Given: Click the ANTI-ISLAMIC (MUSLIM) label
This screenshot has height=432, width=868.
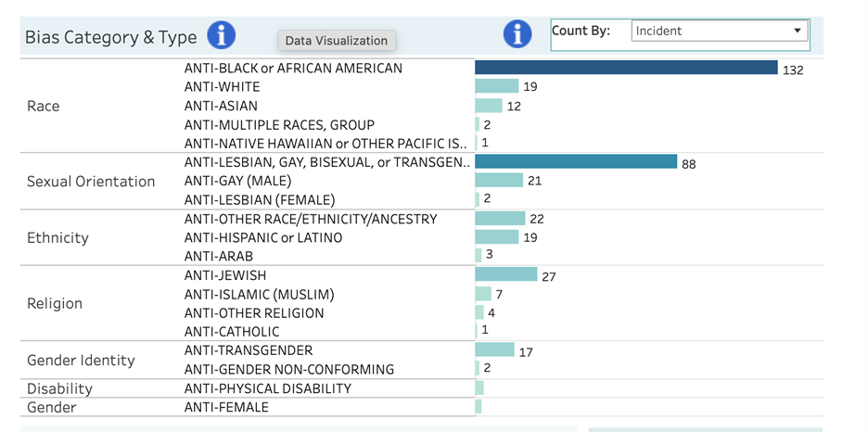Looking at the screenshot, I should pyautogui.click(x=259, y=295).
